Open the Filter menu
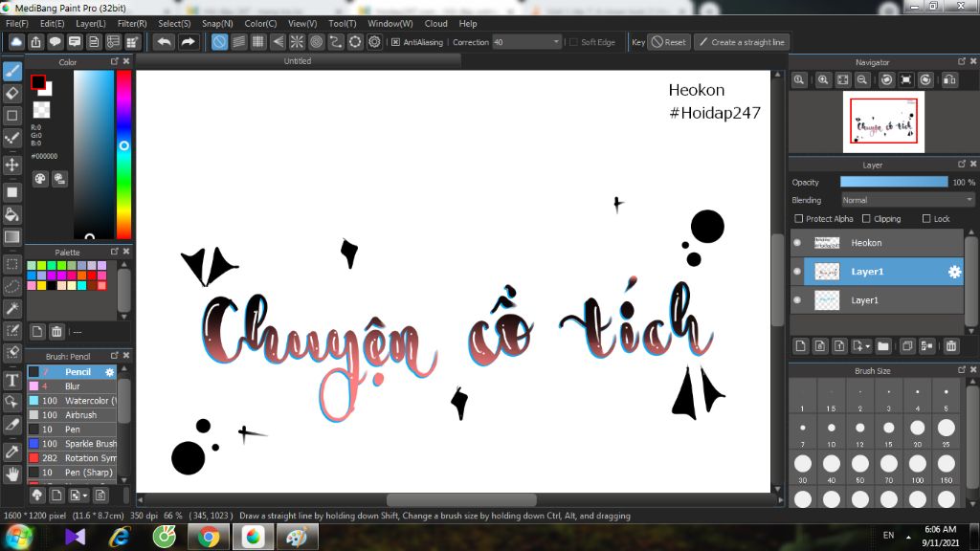The height and width of the screenshot is (551, 980). pos(132,24)
